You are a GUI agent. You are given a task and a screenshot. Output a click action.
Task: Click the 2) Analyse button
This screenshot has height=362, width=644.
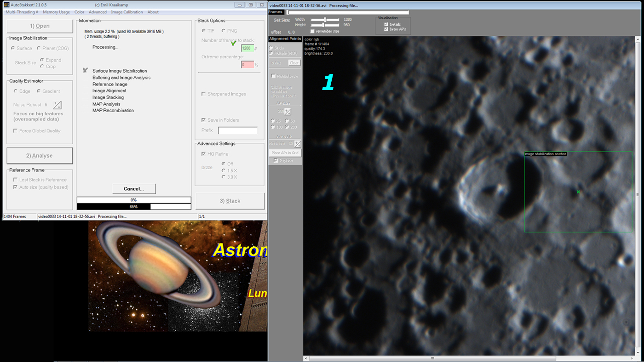[40, 156]
